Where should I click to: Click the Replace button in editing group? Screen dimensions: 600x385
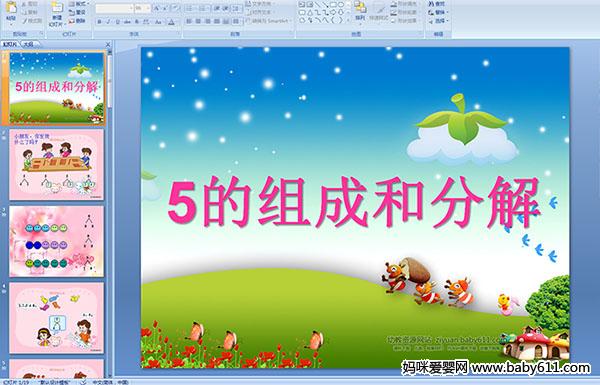[437, 13]
